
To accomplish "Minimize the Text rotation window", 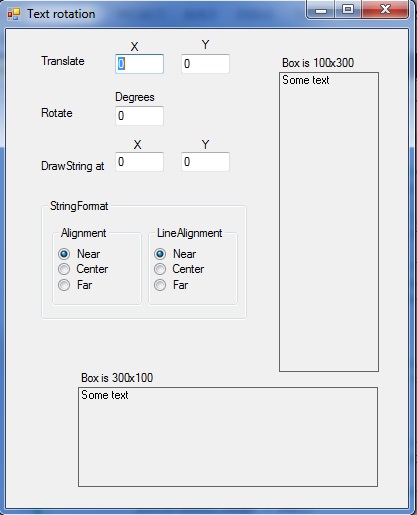I will (321, 10).
